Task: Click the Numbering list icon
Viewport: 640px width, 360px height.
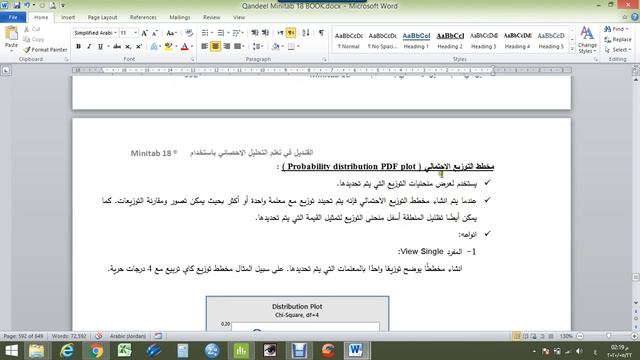Action: (x=221, y=33)
